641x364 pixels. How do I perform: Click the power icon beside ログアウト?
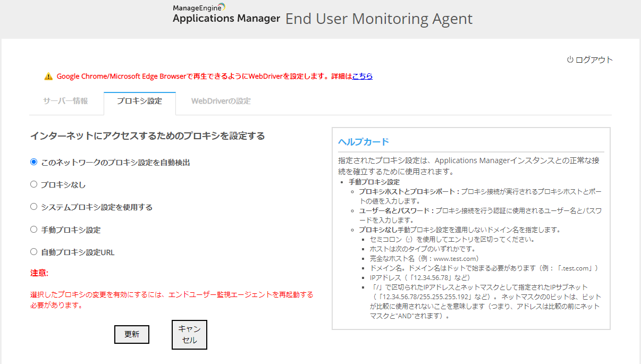click(x=570, y=60)
